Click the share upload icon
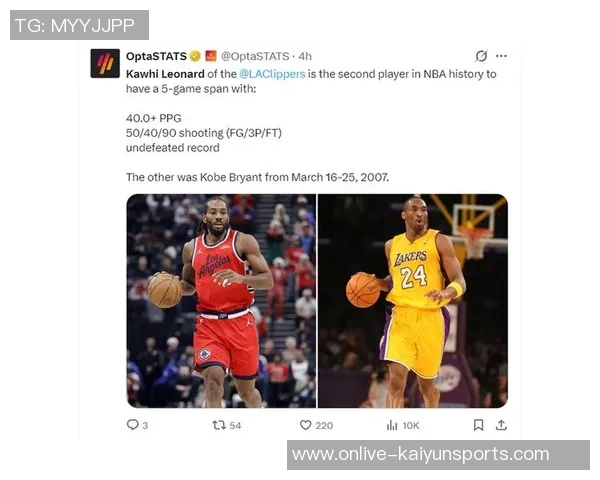Viewport: 600px width, 480px height. [x=501, y=425]
